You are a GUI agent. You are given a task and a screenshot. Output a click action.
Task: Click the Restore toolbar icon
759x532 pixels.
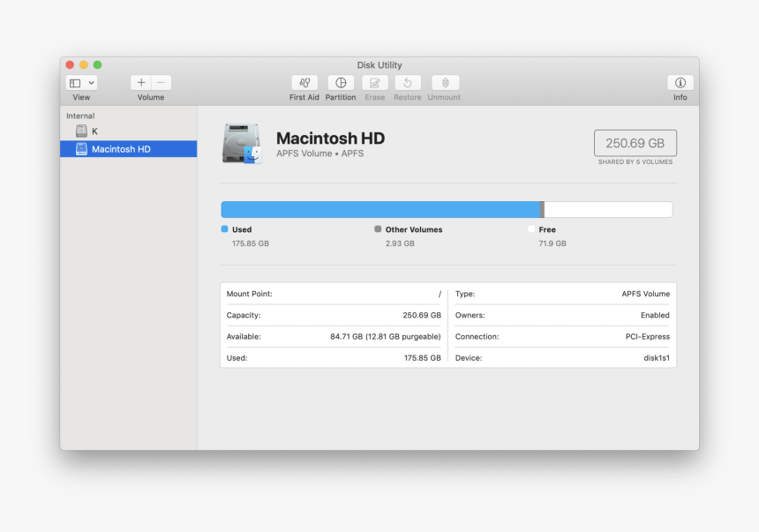click(x=407, y=86)
